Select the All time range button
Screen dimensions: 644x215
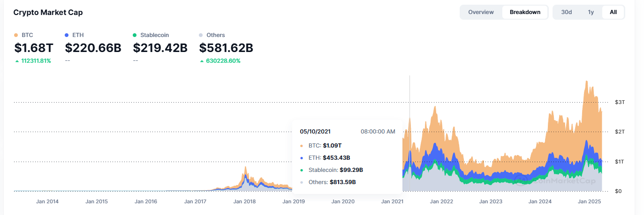point(613,12)
